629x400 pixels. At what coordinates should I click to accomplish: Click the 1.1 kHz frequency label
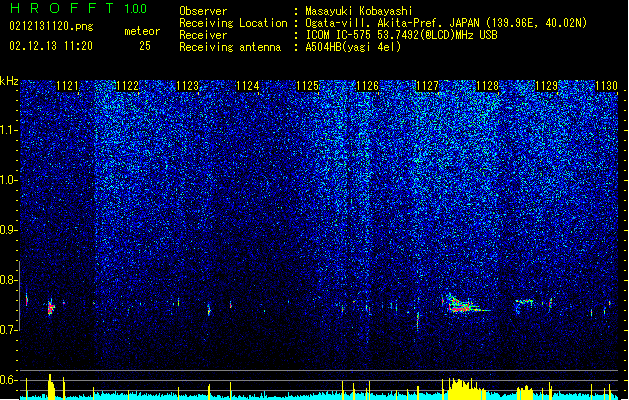(9, 130)
